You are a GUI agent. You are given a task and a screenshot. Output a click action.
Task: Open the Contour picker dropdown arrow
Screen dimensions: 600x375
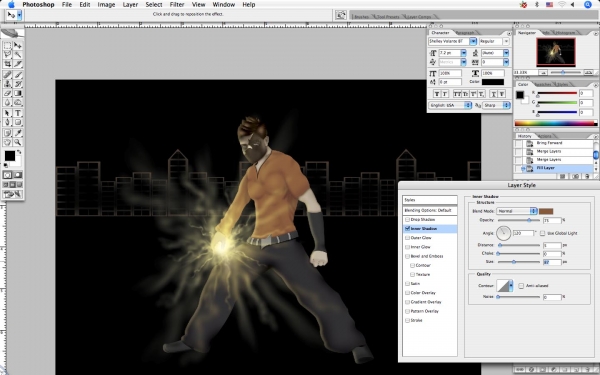pos(510,285)
